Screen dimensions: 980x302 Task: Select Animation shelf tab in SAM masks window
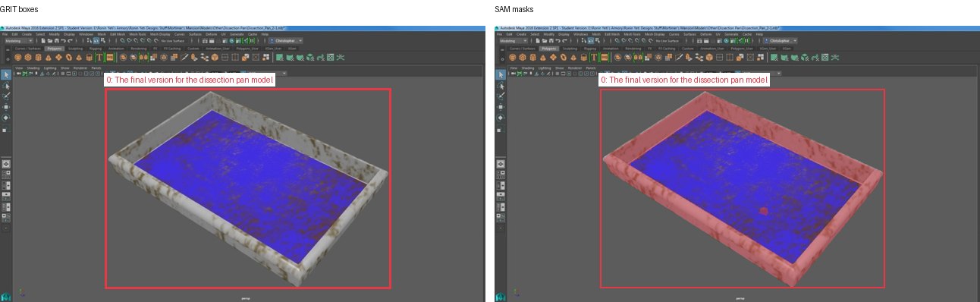pos(611,49)
